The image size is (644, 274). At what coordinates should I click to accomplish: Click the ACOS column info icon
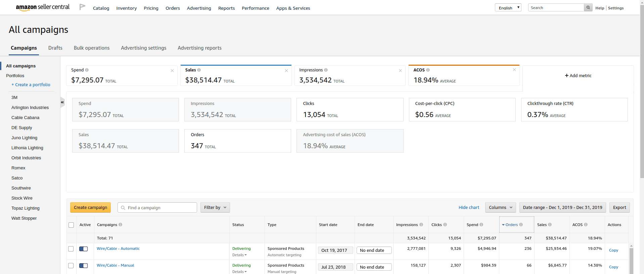point(586,225)
